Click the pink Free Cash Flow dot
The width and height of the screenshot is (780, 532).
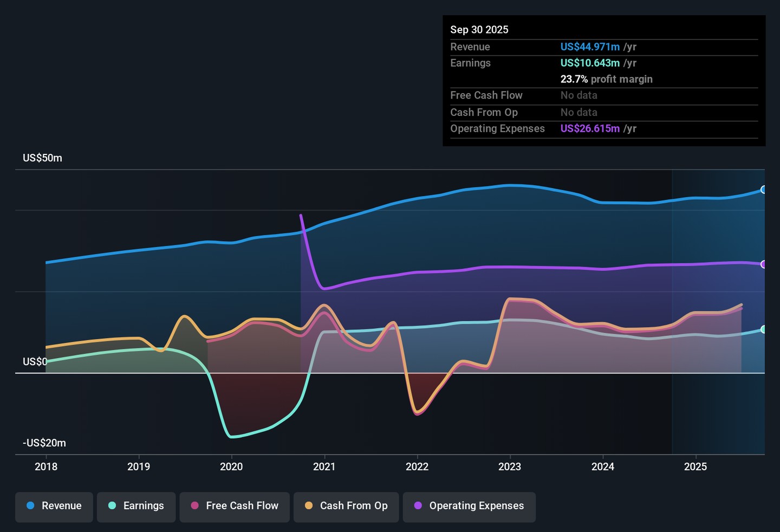click(x=195, y=505)
